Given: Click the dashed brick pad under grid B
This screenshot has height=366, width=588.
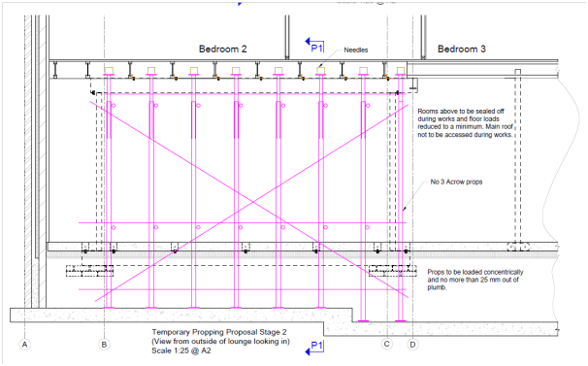Looking at the screenshot, I should tap(89, 271).
